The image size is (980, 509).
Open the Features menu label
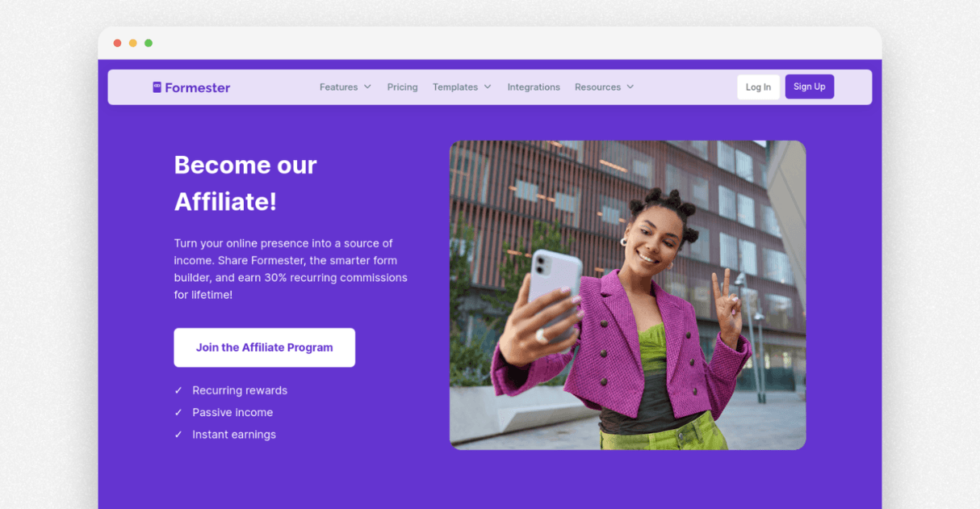tap(338, 87)
